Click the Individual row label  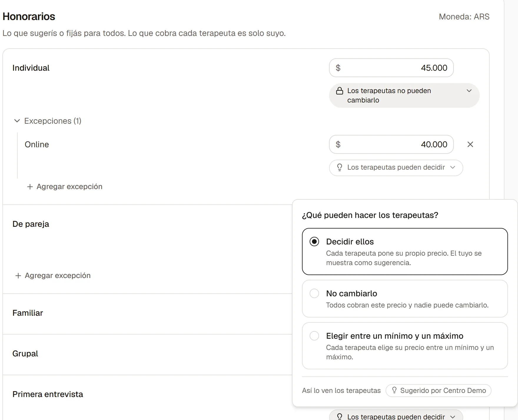pos(31,68)
